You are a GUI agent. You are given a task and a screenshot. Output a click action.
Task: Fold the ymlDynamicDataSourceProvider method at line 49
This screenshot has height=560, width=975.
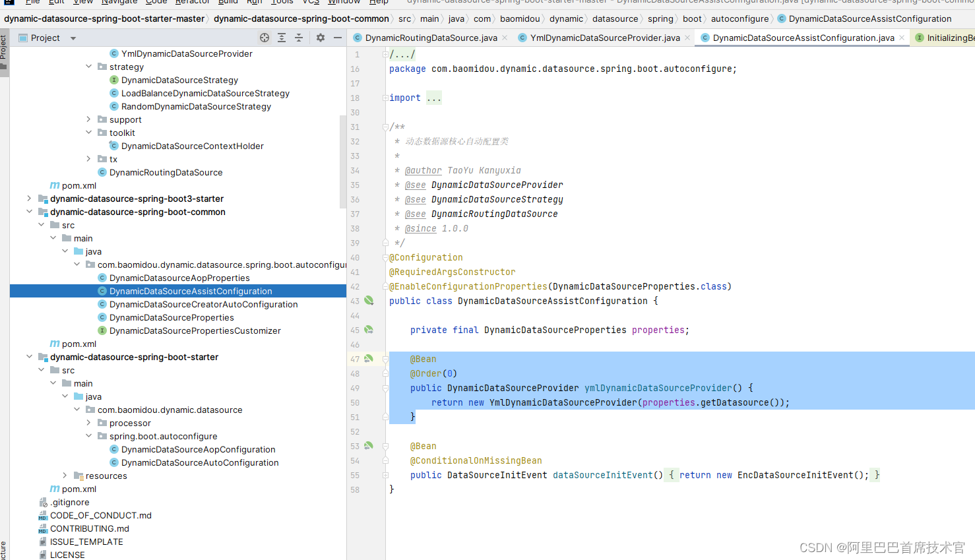[385, 388]
